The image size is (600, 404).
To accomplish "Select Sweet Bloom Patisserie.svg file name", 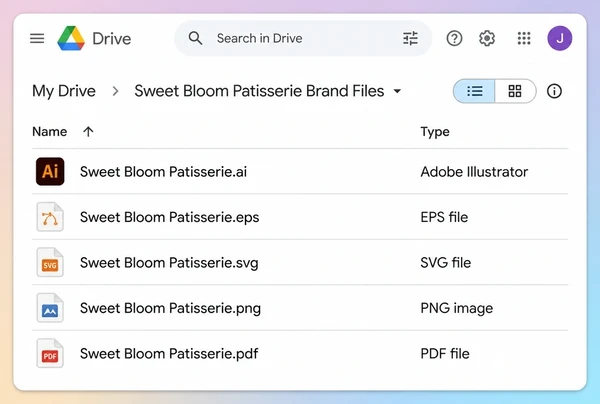I will tap(169, 263).
